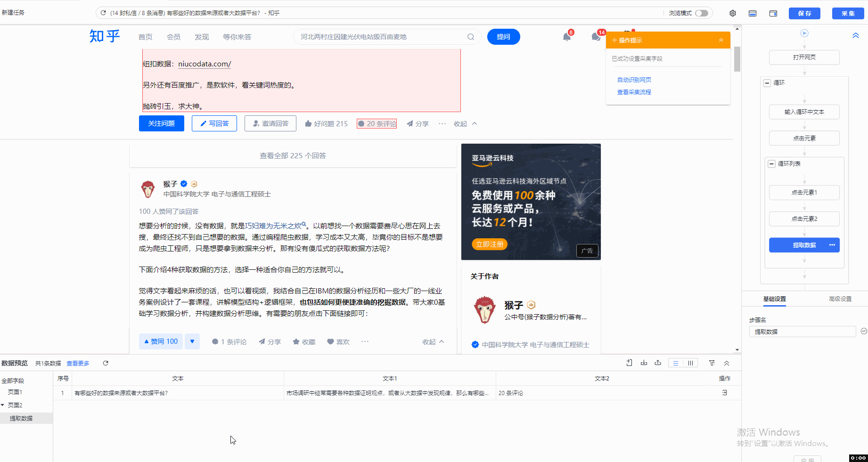Select the 输入循环中文本 workflow step

tap(804, 112)
